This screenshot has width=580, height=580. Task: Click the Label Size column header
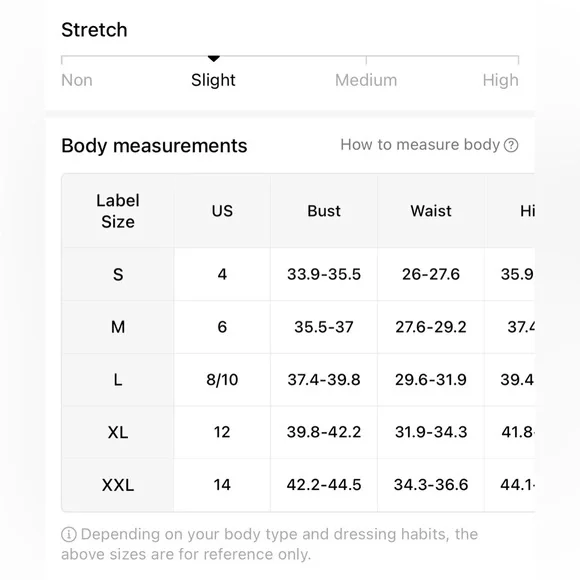(x=118, y=211)
